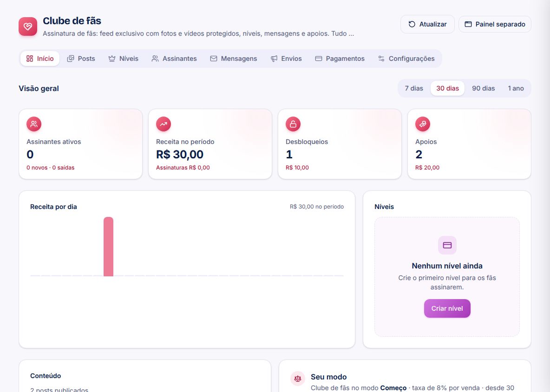550x392 pixels.
Task: Choose the 90 dias range
Action: 484,88
